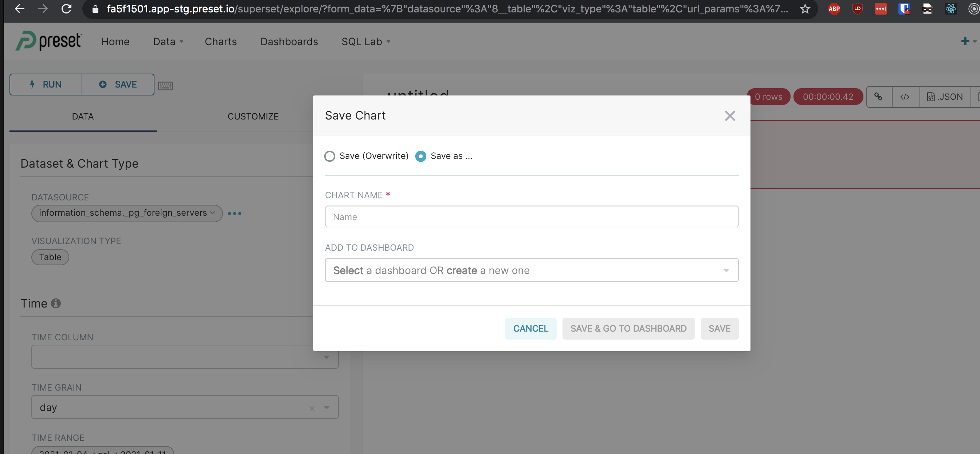Click the browser bookmark star icon
This screenshot has height=454, width=980.
(805, 9)
